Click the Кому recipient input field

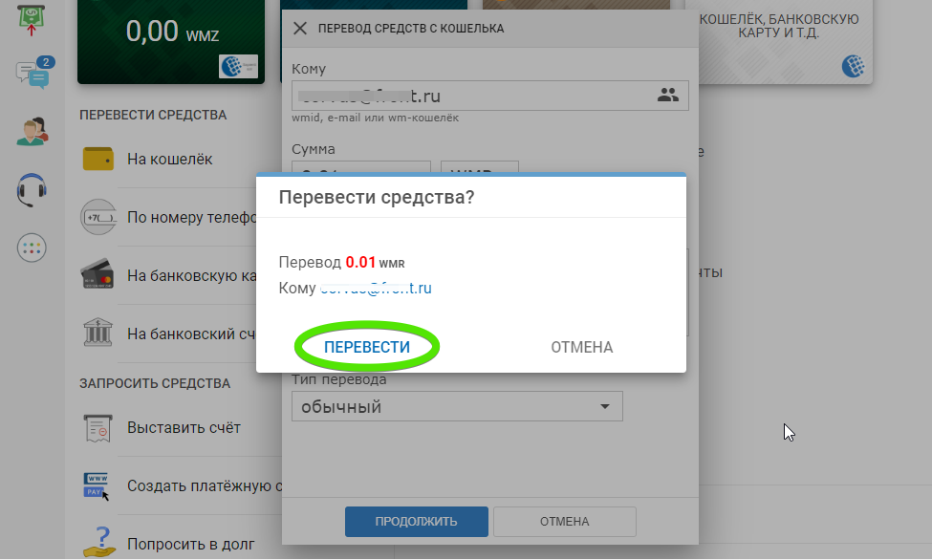point(489,96)
